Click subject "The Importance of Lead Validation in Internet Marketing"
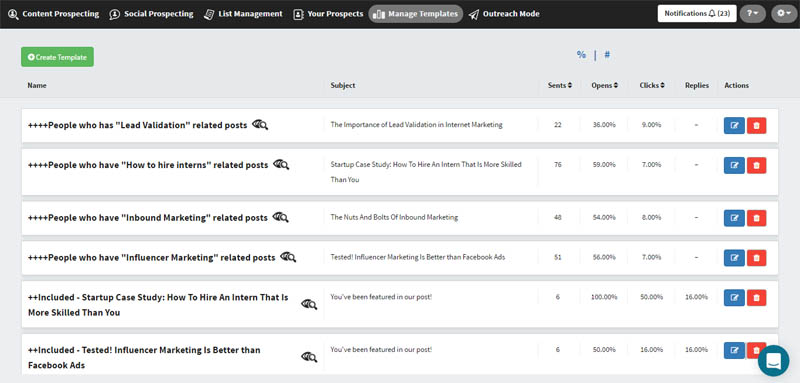Image resolution: width=800 pixels, height=383 pixels. pyautogui.click(x=416, y=124)
